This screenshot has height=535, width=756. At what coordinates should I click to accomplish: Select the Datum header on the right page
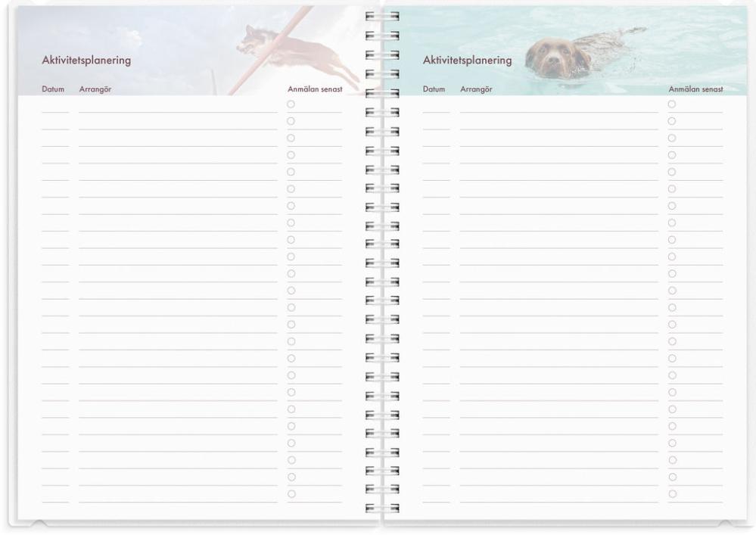click(x=434, y=89)
